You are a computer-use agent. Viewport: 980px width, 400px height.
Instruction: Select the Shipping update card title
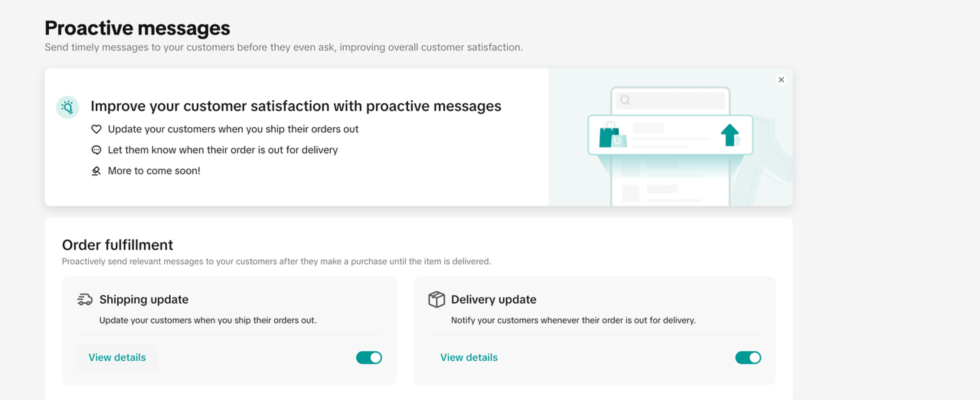click(x=144, y=299)
